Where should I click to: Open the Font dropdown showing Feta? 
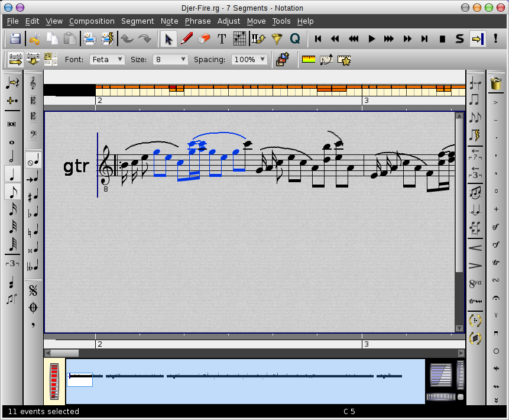coord(107,59)
